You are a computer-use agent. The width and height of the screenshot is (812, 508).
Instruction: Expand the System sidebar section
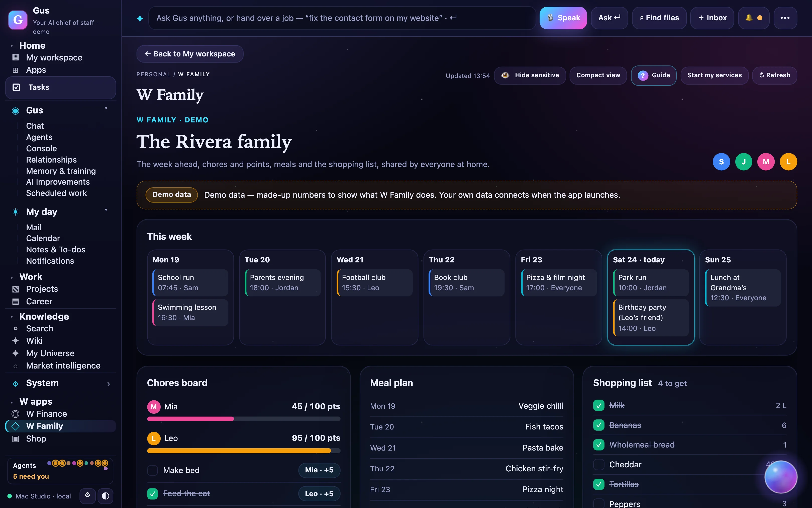click(x=109, y=384)
